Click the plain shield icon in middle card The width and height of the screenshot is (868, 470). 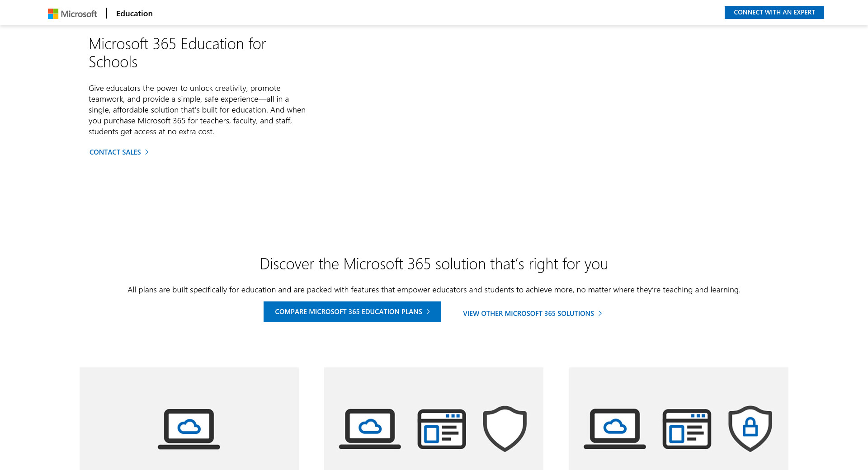[505, 428]
